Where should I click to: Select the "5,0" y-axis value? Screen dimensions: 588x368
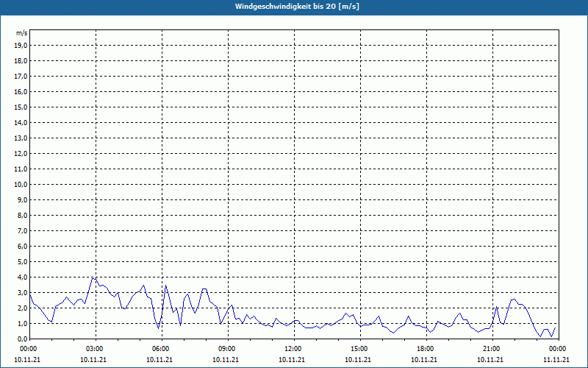point(23,262)
